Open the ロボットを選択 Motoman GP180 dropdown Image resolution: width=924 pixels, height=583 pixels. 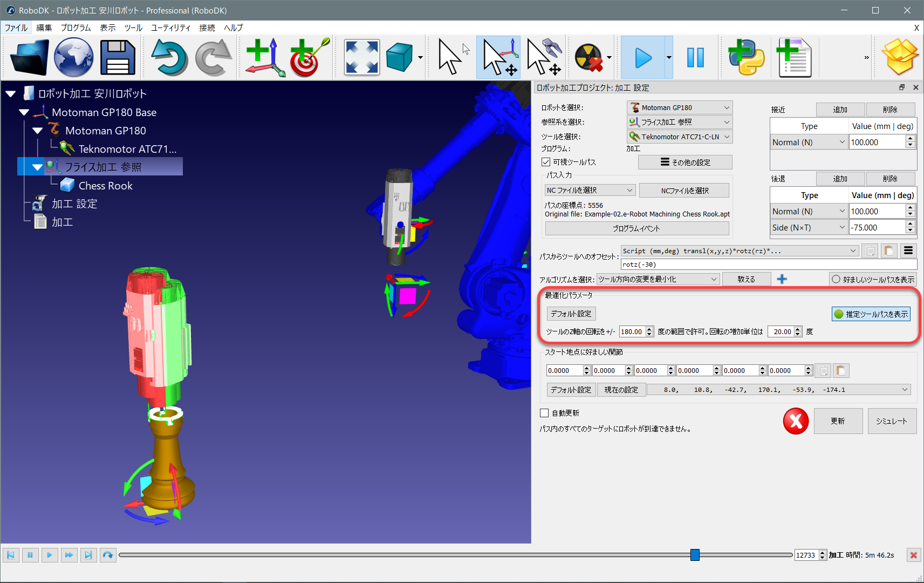coord(680,107)
